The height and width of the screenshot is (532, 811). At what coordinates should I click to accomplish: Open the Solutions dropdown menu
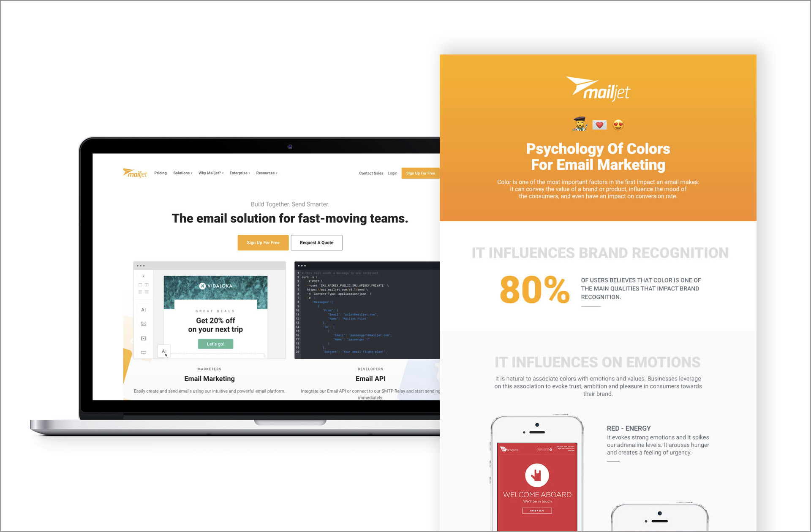tap(182, 172)
